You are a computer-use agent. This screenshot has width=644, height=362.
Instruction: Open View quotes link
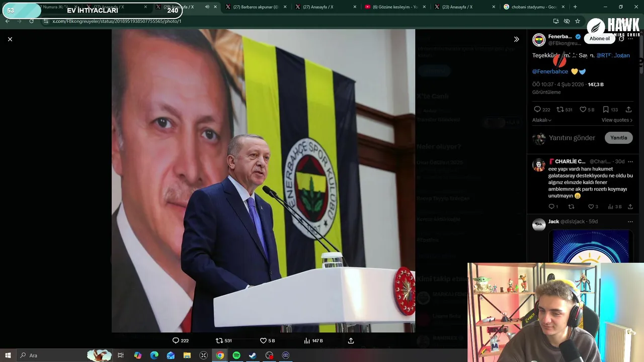(617, 120)
